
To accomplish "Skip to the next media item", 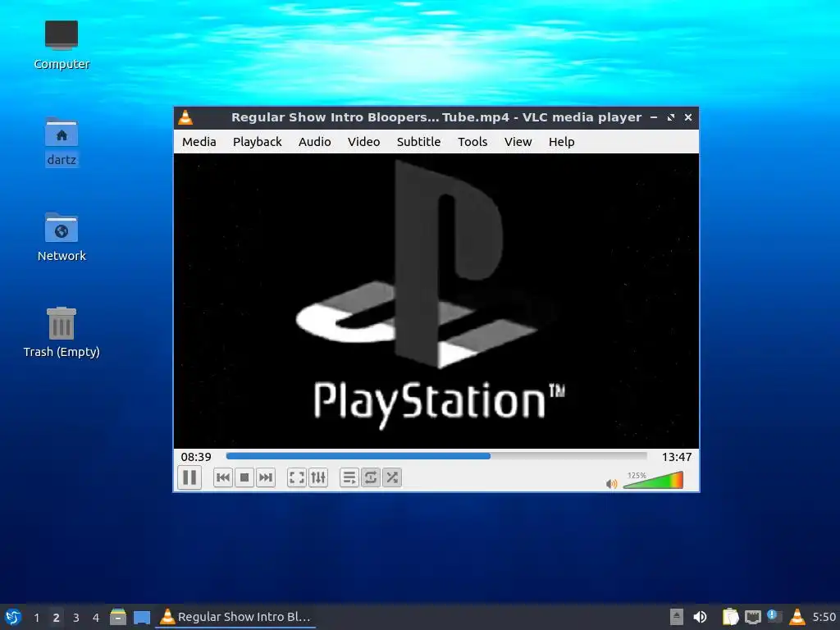I will [266, 477].
